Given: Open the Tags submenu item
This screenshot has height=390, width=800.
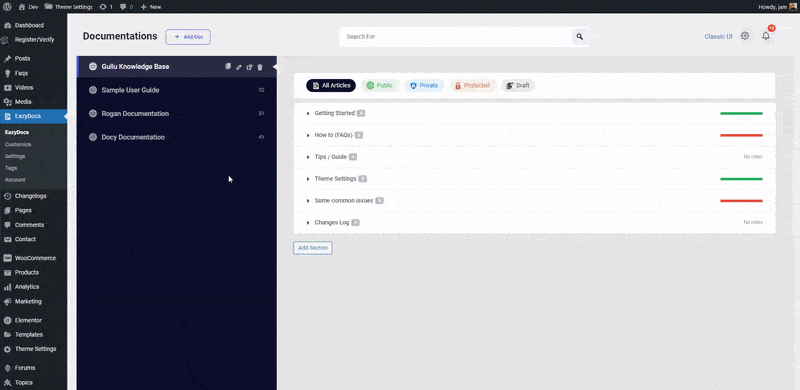Looking at the screenshot, I should 11,168.
